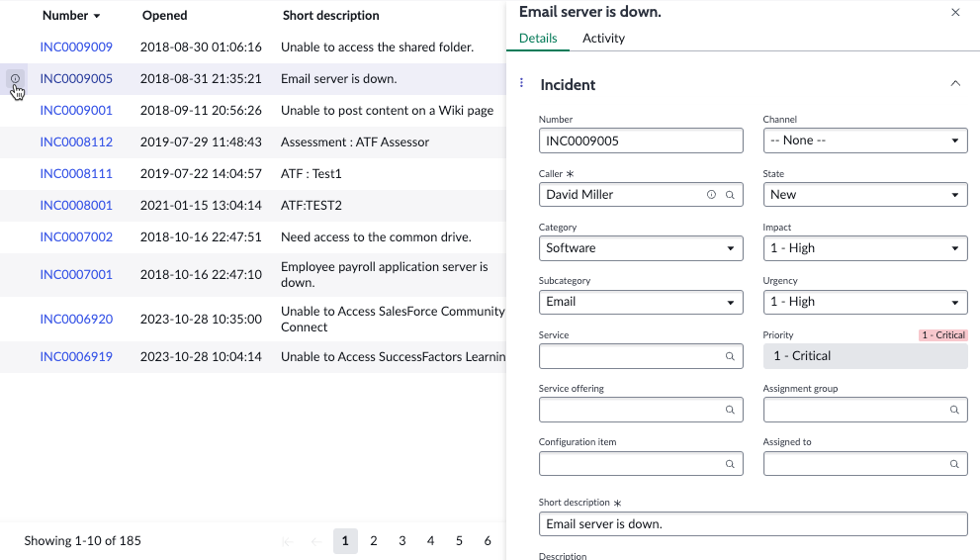The image size is (980, 560).
Task: Open incident INC0009005 link
Action: click(76, 79)
